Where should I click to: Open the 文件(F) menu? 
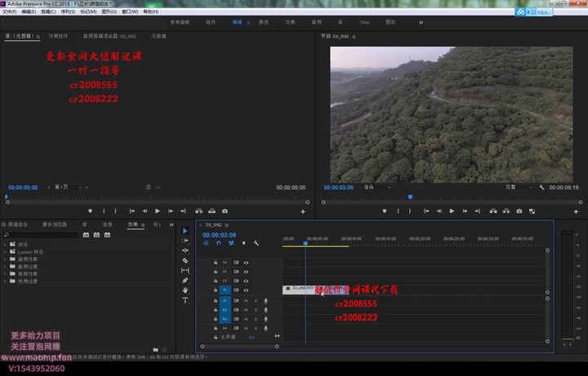click(x=9, y=11)
